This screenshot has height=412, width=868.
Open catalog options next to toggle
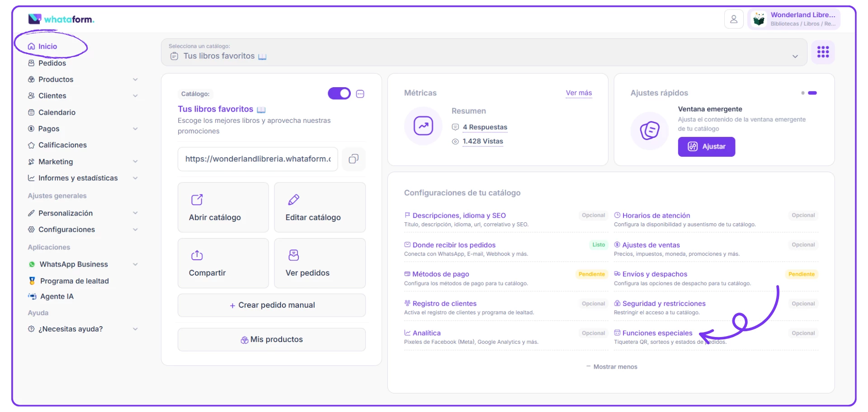pyautogui.click(x=360, y=94)
